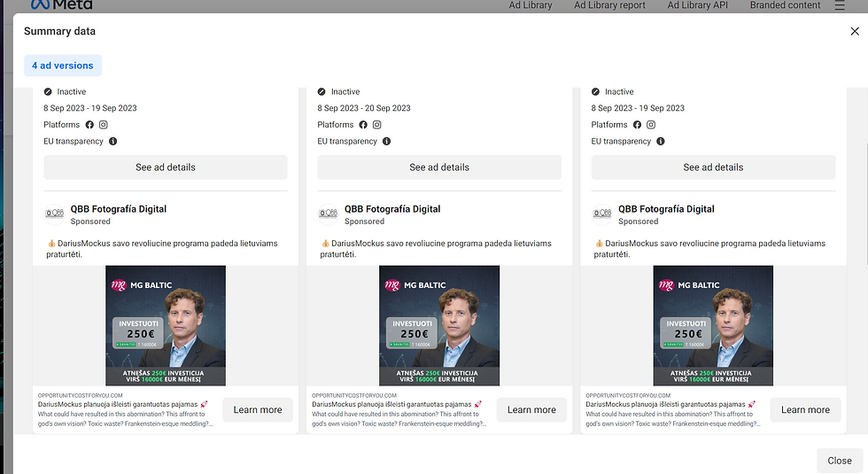The image size is (868, 474).
Task: Click EU transparency info icon in middle card
Action: pos(386,141)
